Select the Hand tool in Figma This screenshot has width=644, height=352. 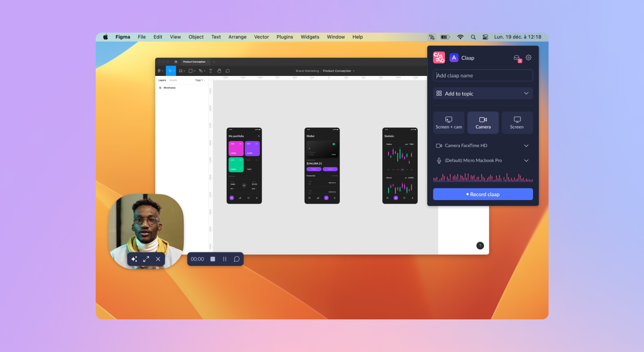219,71
